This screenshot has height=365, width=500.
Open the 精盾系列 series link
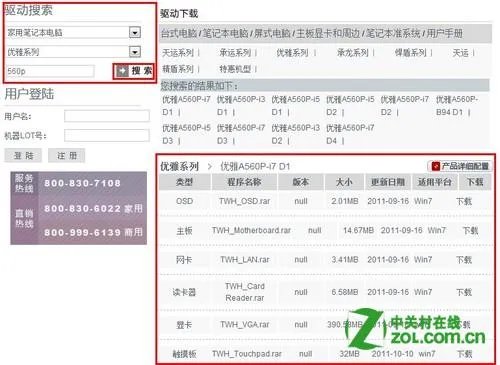(x=178, y=69)
